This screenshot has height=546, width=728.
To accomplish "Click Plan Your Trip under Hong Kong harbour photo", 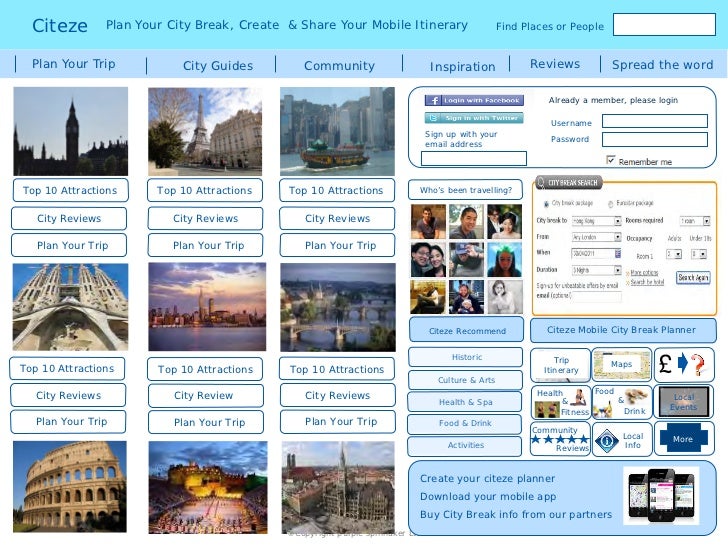I will click(x=337, y=245).
